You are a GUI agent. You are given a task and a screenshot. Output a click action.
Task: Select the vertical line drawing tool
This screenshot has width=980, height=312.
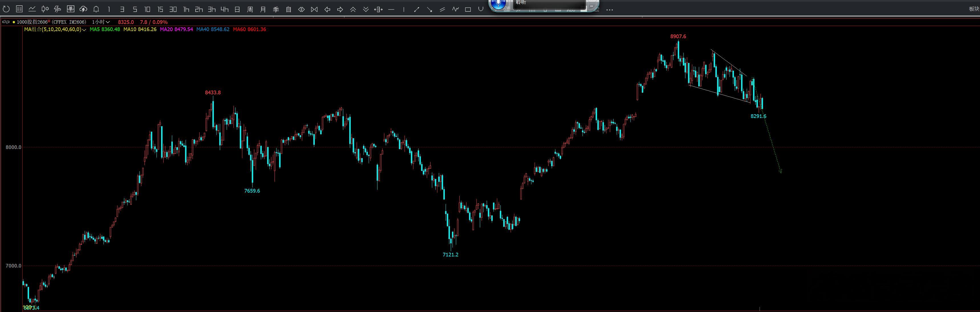click(x=404, y=9)
